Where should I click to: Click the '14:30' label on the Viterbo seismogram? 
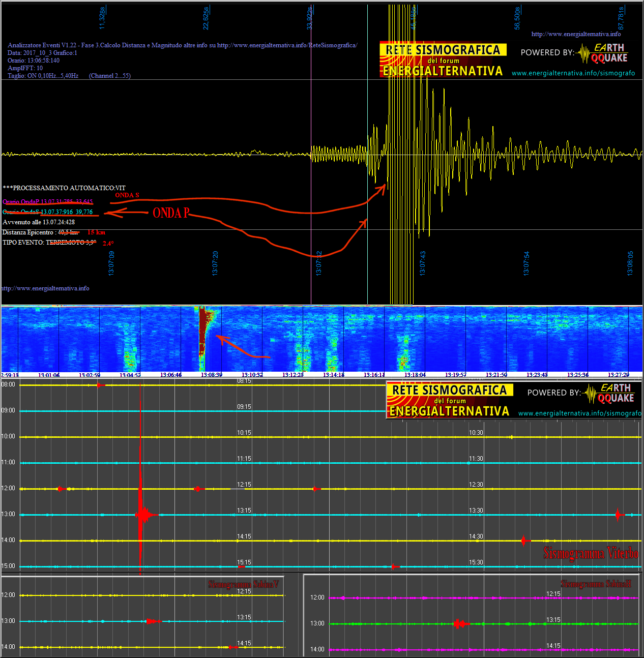pos(476,536)
